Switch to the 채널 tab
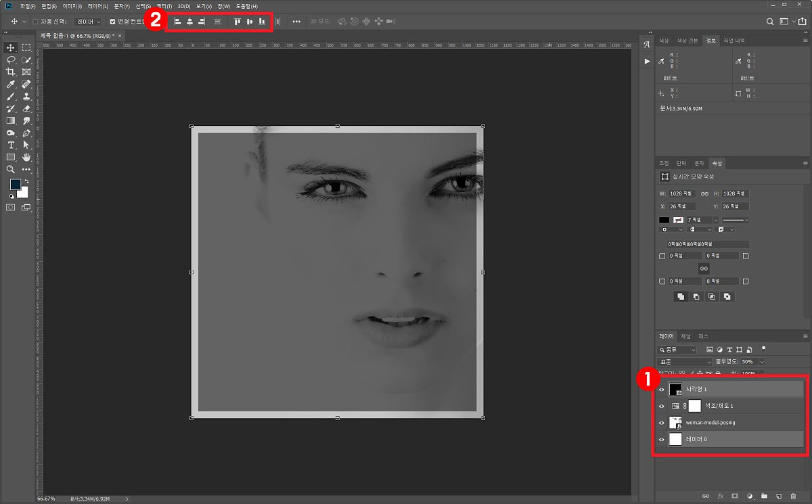 point(686,336)
